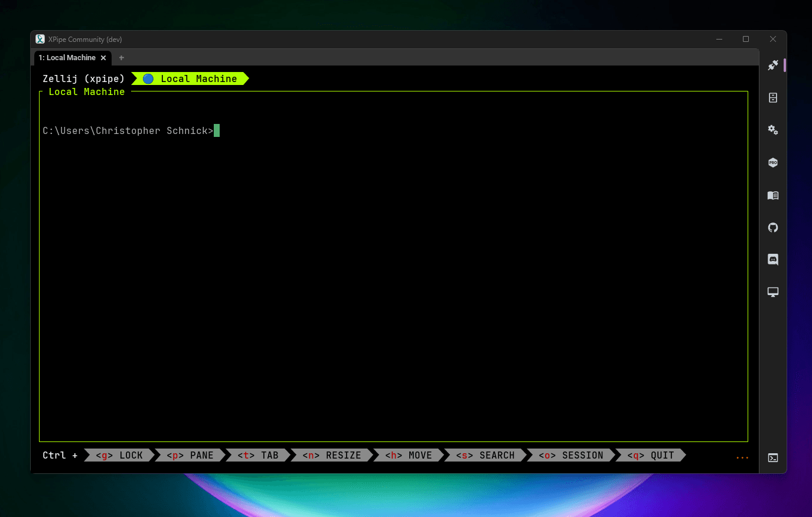Close the '1: Local Machine' tab

point(103,58)
